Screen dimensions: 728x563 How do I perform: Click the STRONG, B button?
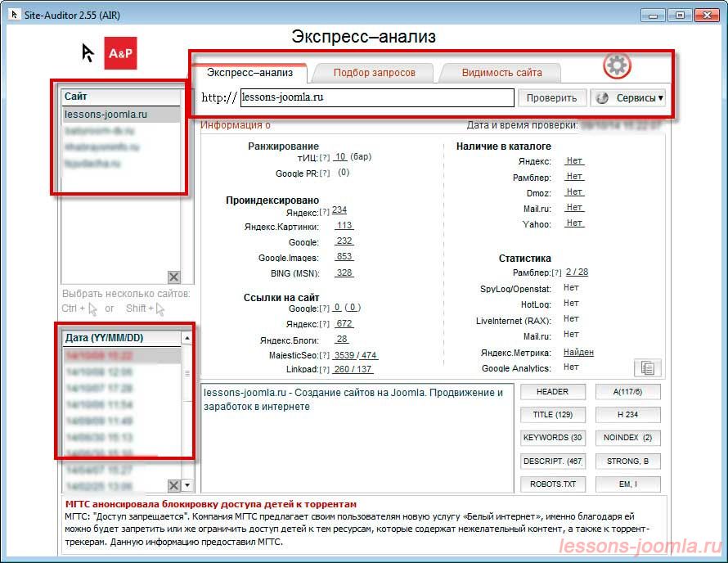click(627, 462)
